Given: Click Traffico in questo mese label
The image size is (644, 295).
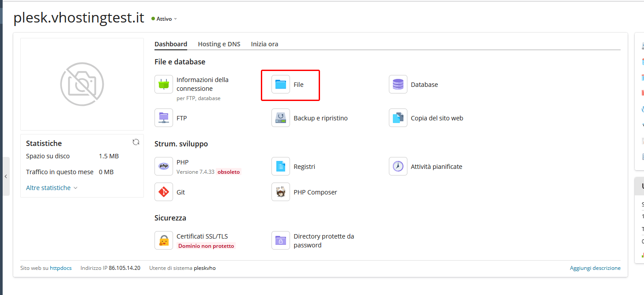Looking at the screenshot, I should point(60,172).
